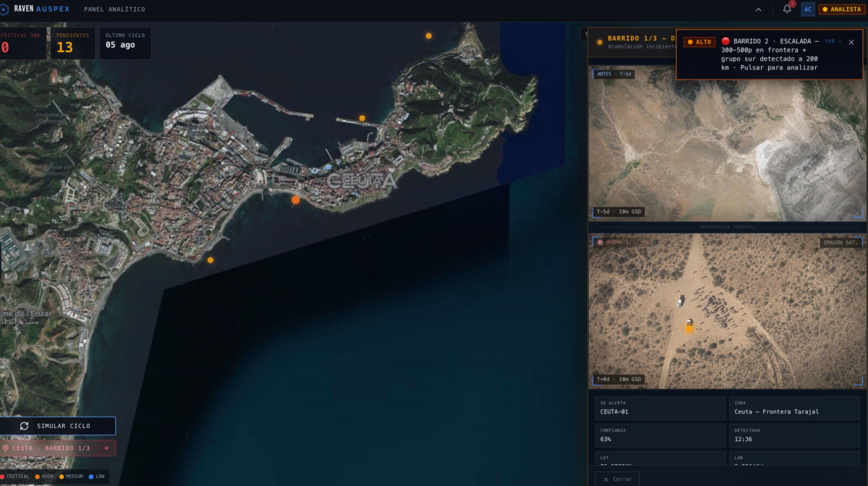
Task: Click the ALTO severity badge
Action: coord(699,42)
